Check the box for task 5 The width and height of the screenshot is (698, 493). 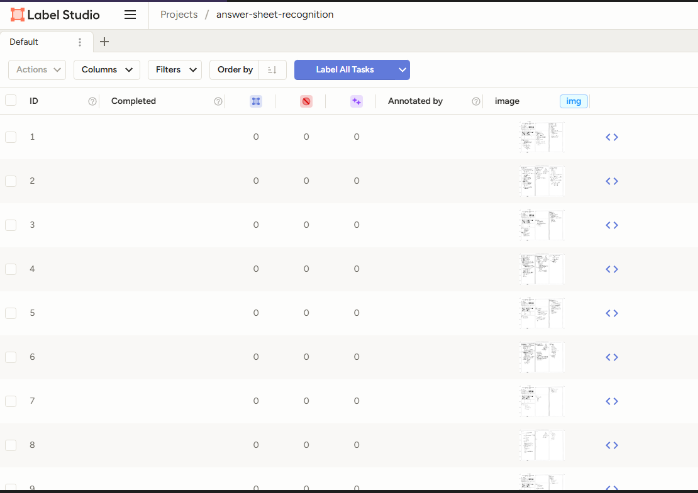coord(11,313)
